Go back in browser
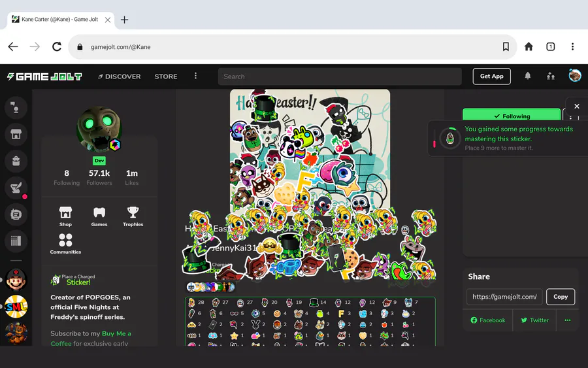The image size is (588, 368). (x=13, y=46)
